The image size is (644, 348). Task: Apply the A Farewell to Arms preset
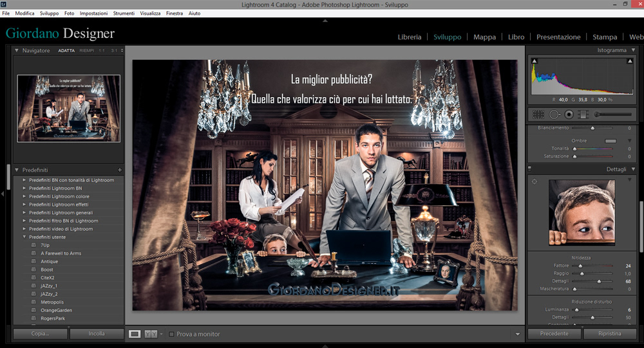point(61,253)
